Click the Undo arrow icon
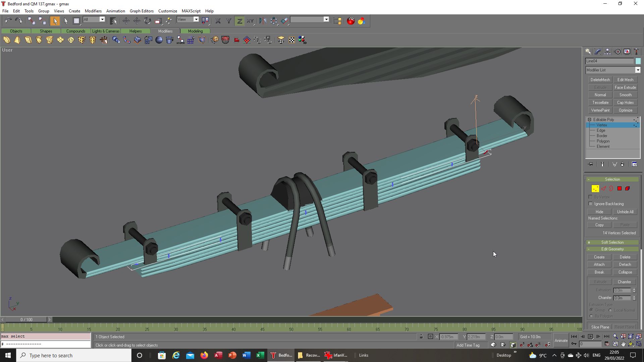Image resolution: width=644 pixels, height=362 pixels. tap(8, 21)
